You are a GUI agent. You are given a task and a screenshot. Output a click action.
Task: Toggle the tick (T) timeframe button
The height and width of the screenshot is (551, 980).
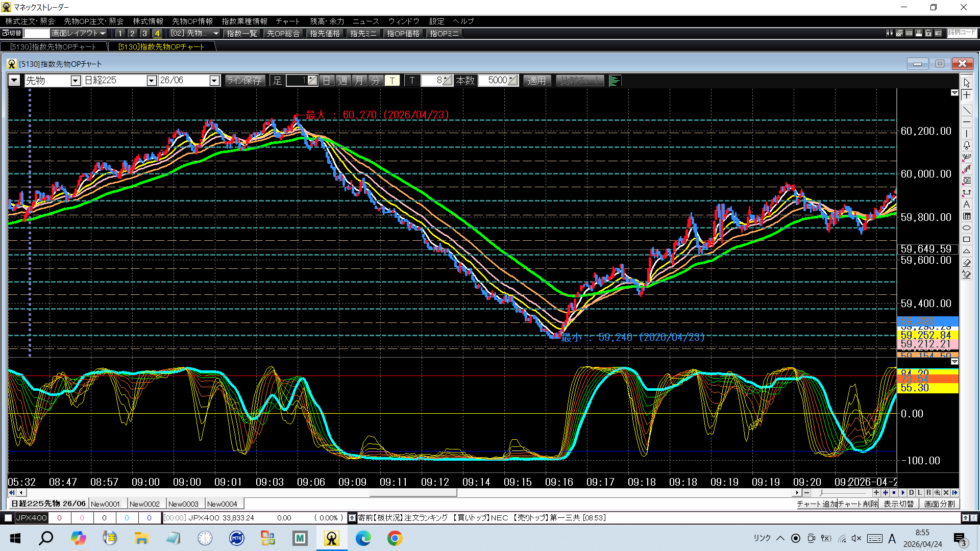392,81
